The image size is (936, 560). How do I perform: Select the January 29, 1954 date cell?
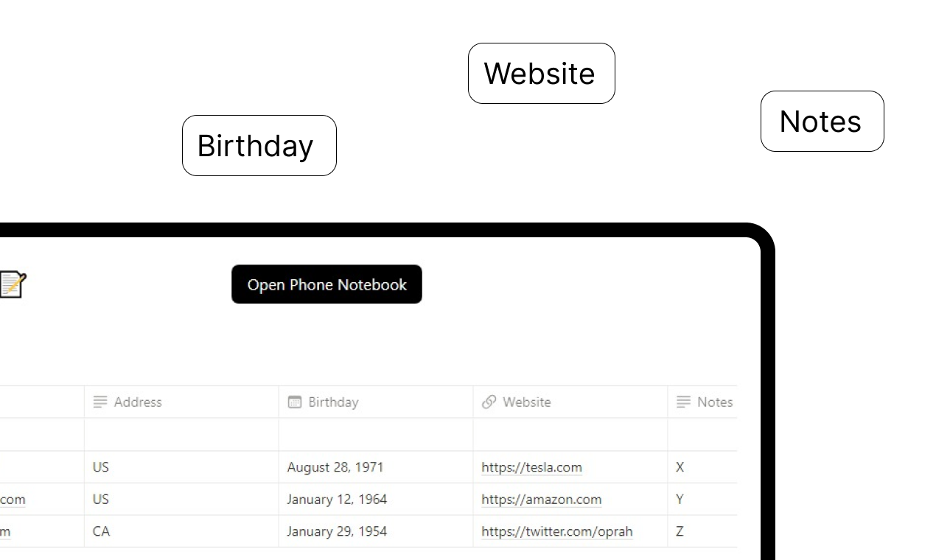(x=376, y=531)
